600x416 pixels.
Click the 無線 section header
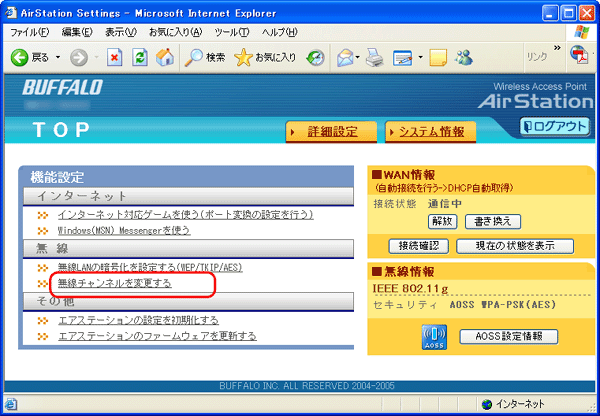pos(188,249)
